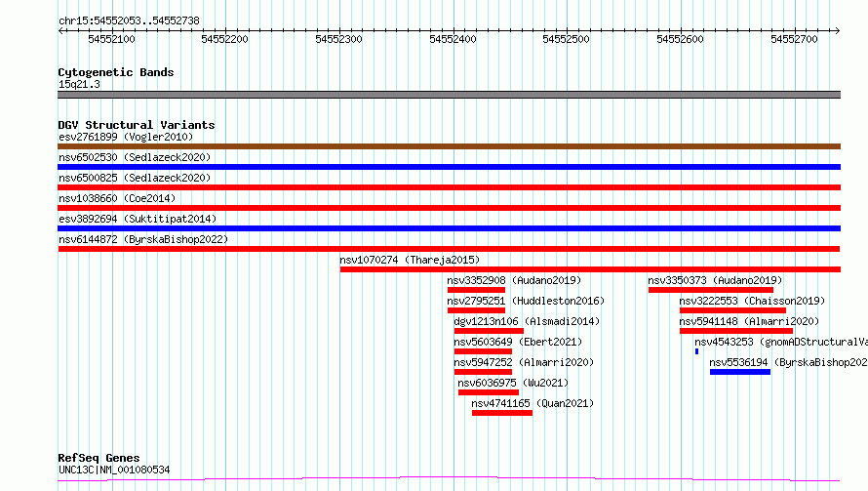Select the 15q21.3 band label
This screenshot has width=868, height=491.
(x=79, y=84)
